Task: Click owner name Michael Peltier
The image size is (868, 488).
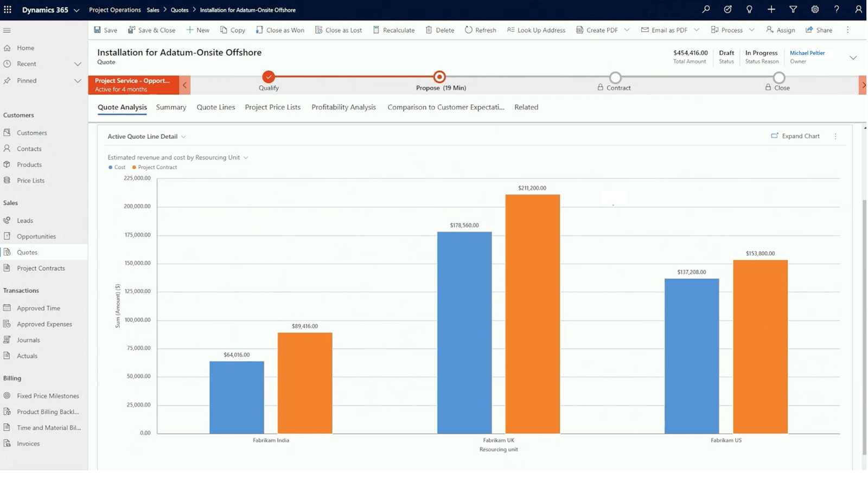Action: [807, 53]
